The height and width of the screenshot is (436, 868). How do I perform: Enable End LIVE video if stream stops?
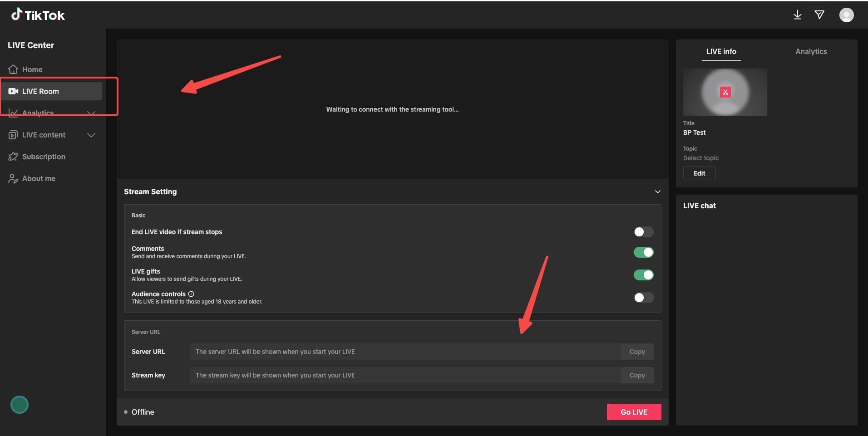coord(643,232)
